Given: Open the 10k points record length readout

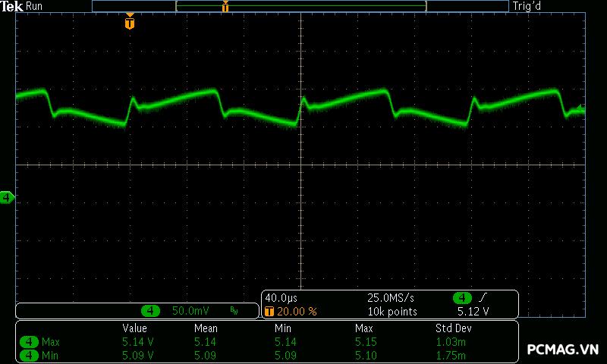Looking at the screenshot, I should click(392, 312).
